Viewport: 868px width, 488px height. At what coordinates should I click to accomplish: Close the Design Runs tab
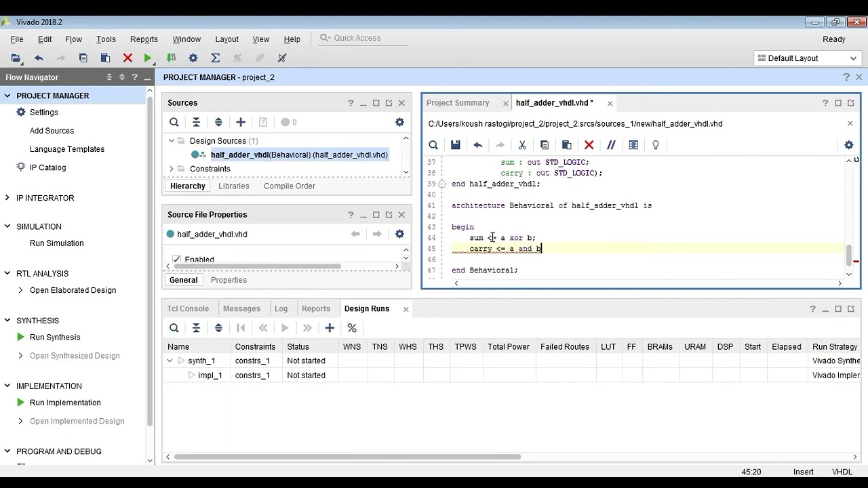(406, 309)
